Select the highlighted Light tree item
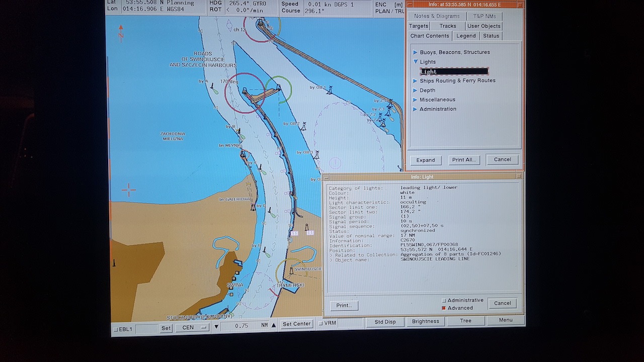Viewport: 644px width, 362px height. click(454, 71)
